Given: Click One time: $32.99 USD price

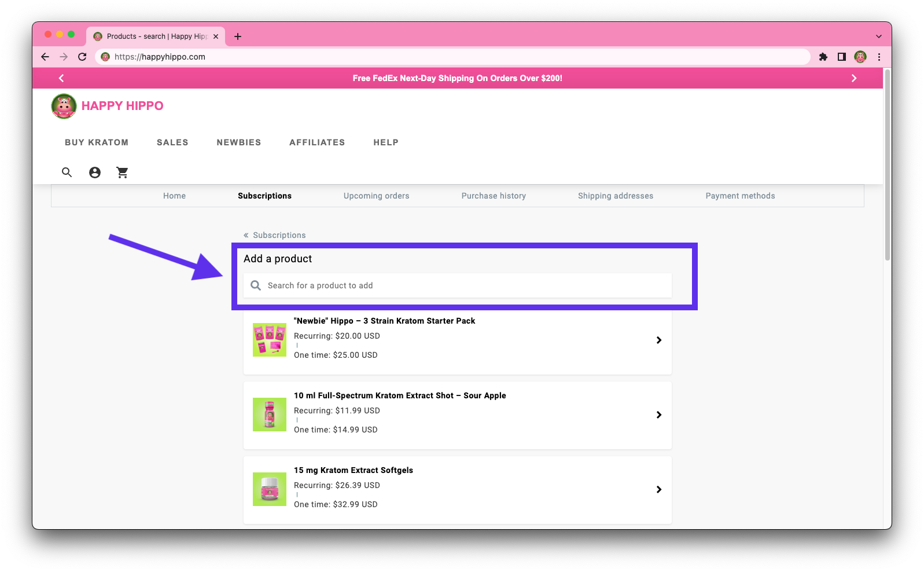Looking at the screenshot, I should (336, 504).
